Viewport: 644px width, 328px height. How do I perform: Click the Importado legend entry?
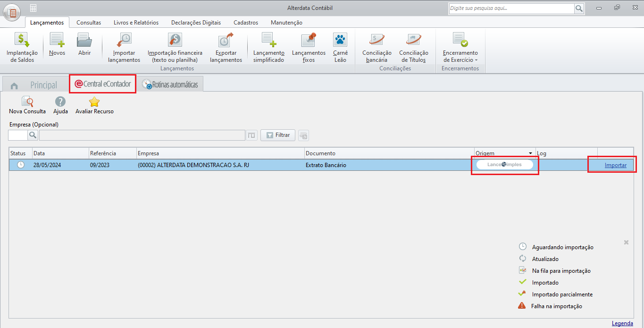click(x=539, y=282)
